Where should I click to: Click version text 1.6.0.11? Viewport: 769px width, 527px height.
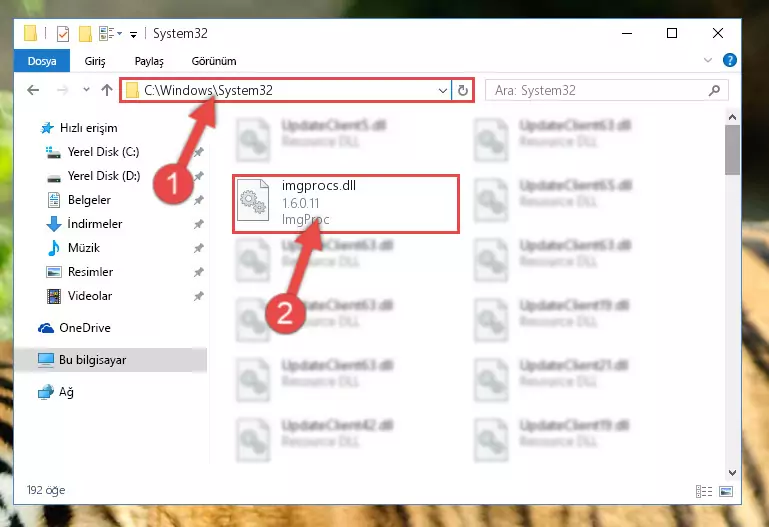click(x=301, y=203)
